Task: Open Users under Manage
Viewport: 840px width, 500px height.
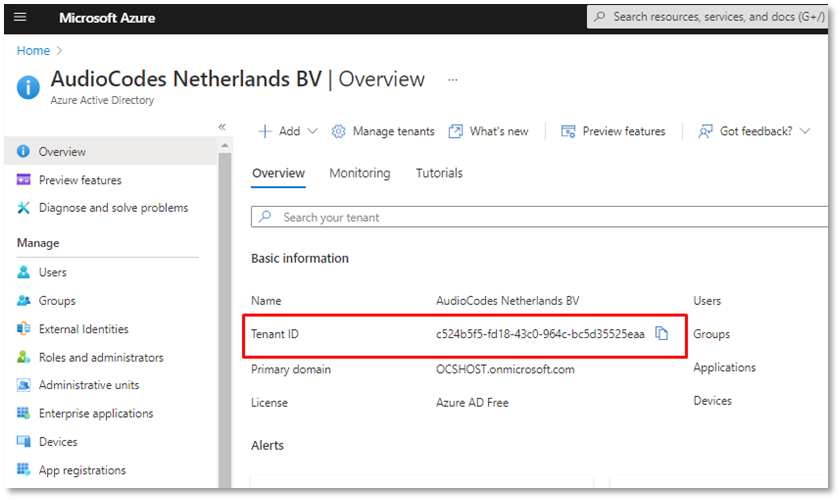Action: tap(52, 272)
